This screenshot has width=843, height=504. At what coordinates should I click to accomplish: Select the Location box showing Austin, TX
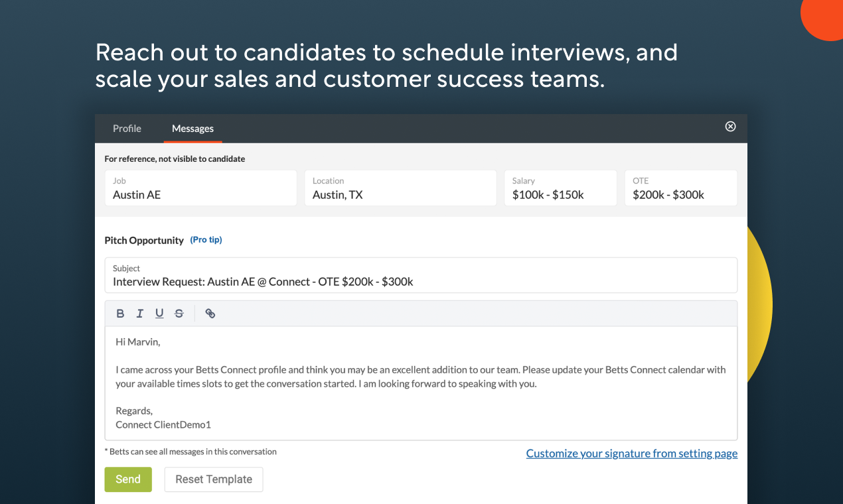click(400, 188)
